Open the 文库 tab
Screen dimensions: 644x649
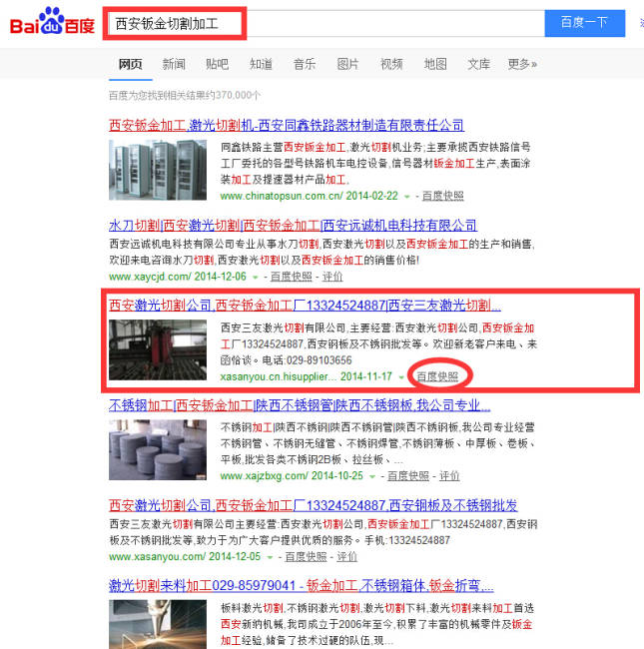(479, 64)
